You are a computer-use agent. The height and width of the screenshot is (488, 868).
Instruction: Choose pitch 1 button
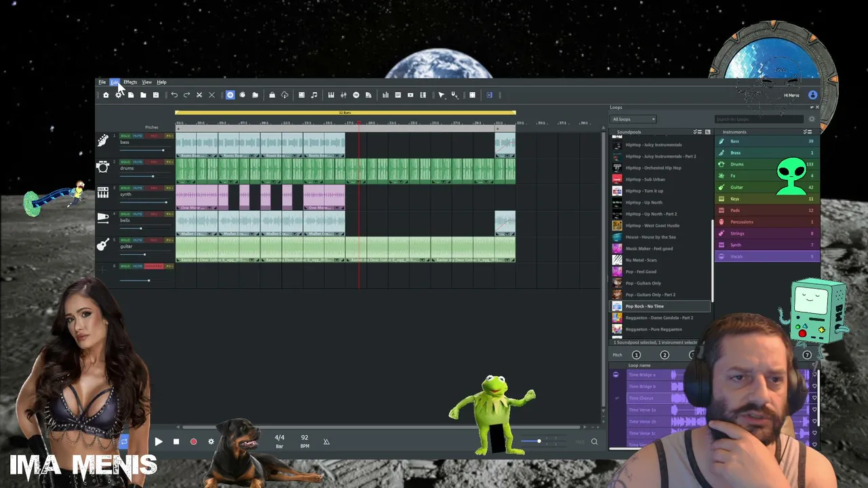pos(636,354)
